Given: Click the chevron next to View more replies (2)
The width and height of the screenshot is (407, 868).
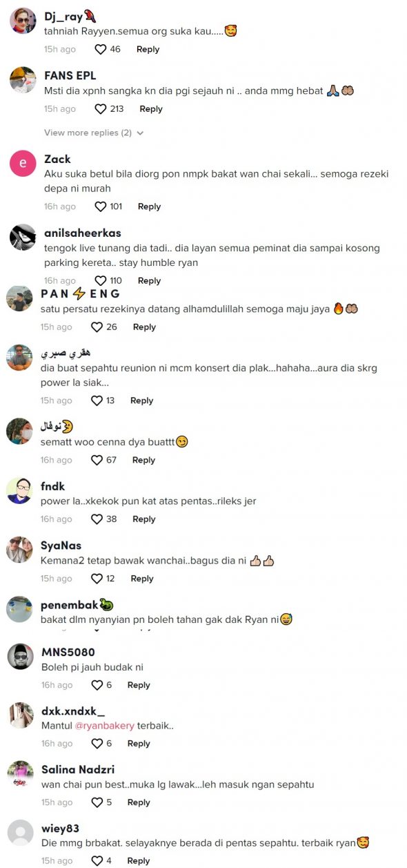Looking at the screenshot, I should [x=141, y=133].
